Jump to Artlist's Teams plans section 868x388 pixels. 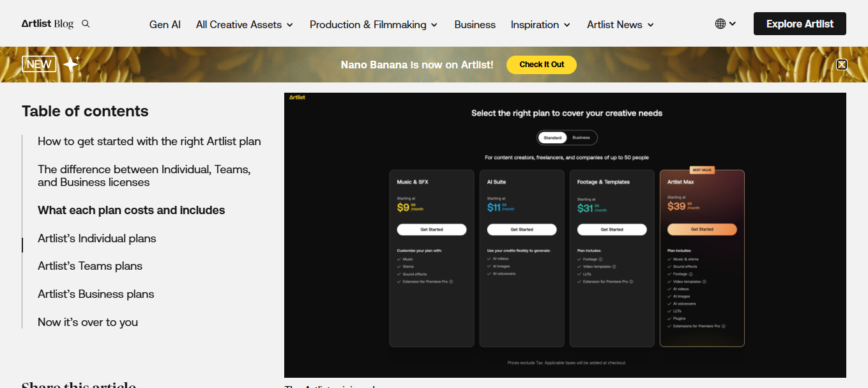tap(90, 266)
